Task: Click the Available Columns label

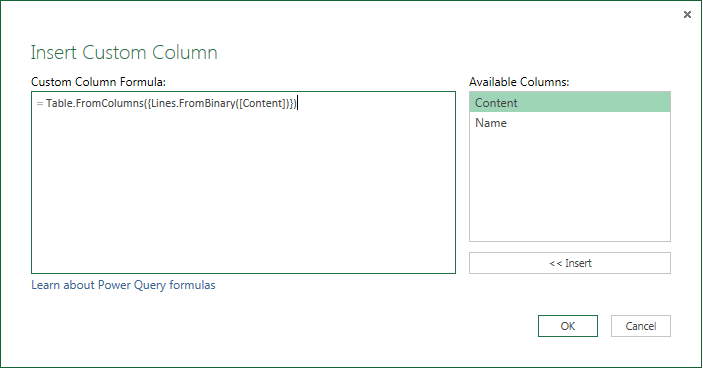Action: 519,82
